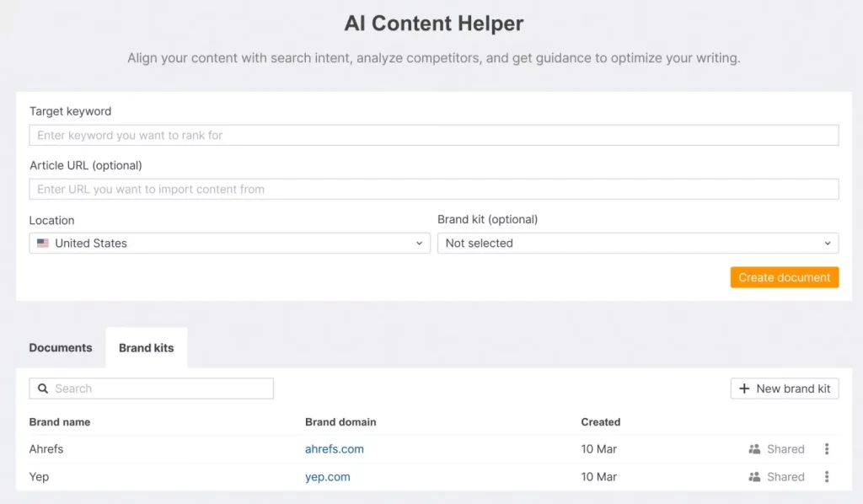
Task: Click the plus icon on New brand kit
Action: click(744, 389)
